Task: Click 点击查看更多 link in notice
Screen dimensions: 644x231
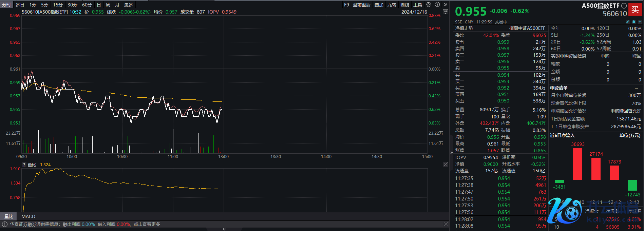Action: [x=147, y=224]
